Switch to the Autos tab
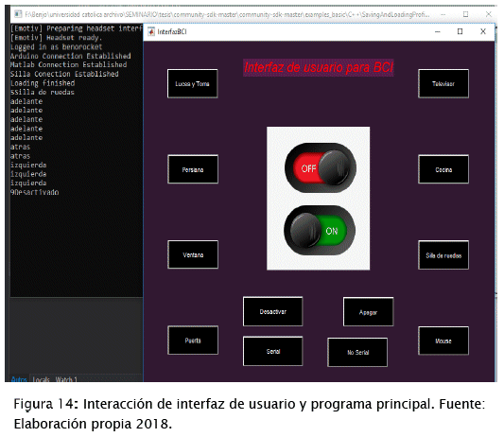 19,379
